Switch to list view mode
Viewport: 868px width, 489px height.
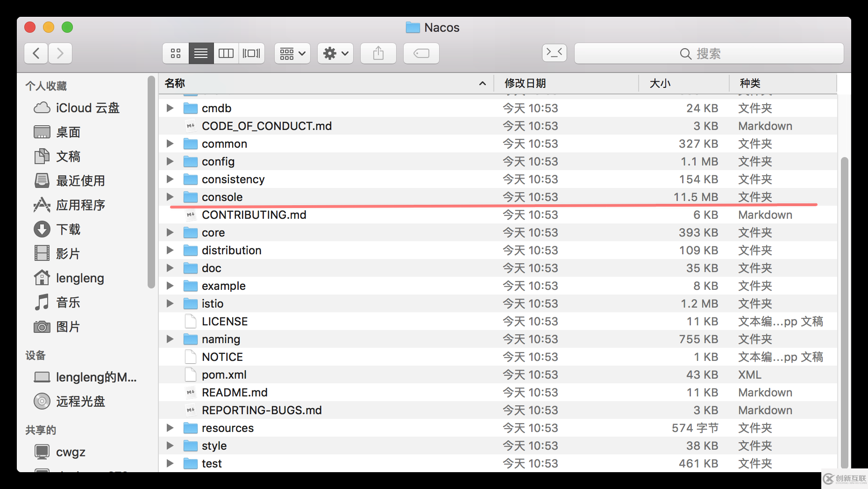click(201, 53)
